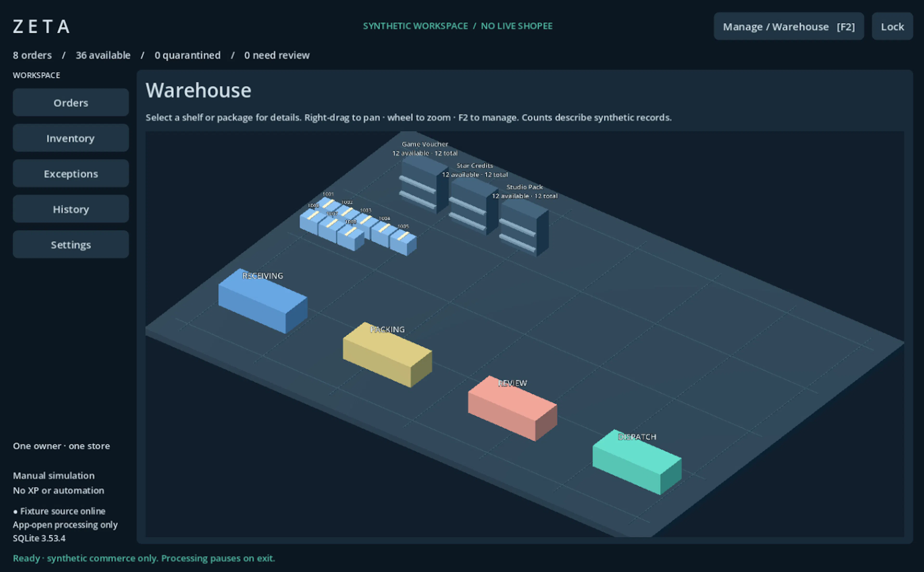Image resolution: width=924 pixels, height=572 pixels.
Task: Click the 'Warehouse' page heading
Action: click(199, 90)
